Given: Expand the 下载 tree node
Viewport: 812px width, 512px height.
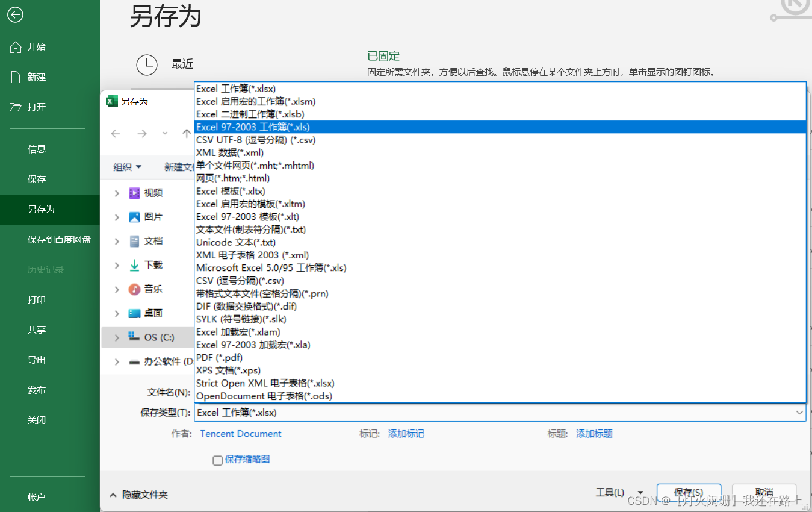Looking at the screenshot, I should [x=117, y=265].
